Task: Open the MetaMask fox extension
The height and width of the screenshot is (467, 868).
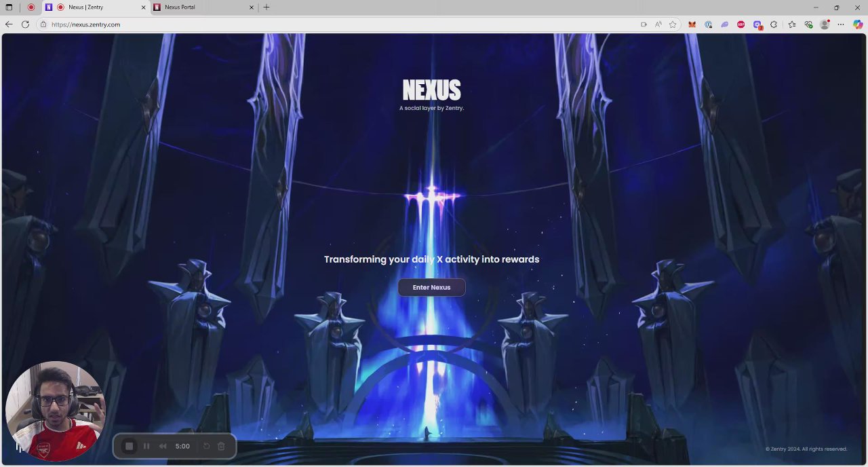Action: tap(692, 24)
